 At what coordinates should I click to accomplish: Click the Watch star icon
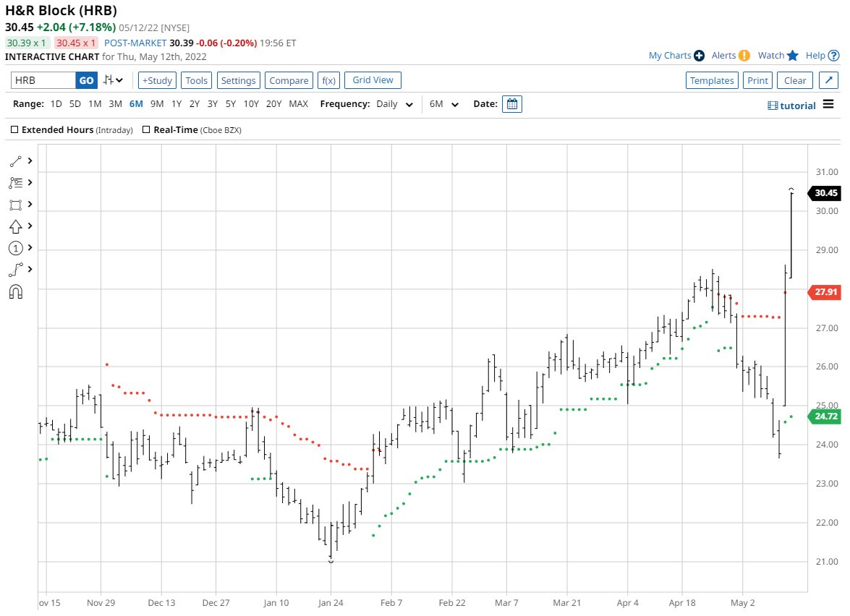coord(793,55)
